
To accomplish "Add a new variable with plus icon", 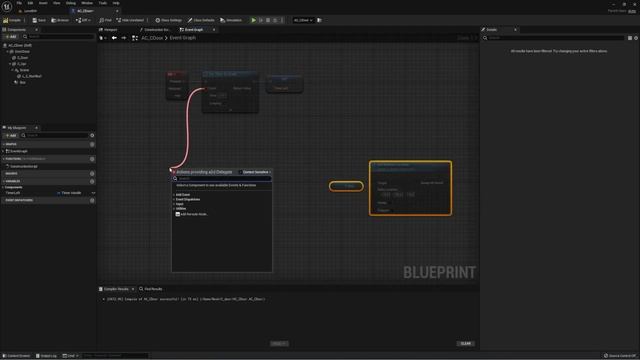I will 92,181.
